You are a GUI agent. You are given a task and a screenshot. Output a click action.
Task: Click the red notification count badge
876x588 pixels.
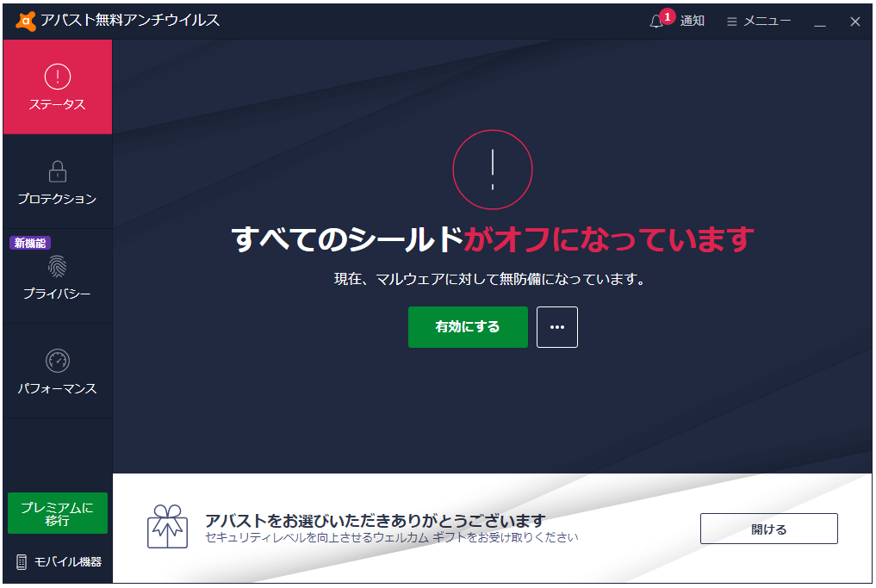click(667, 16)
